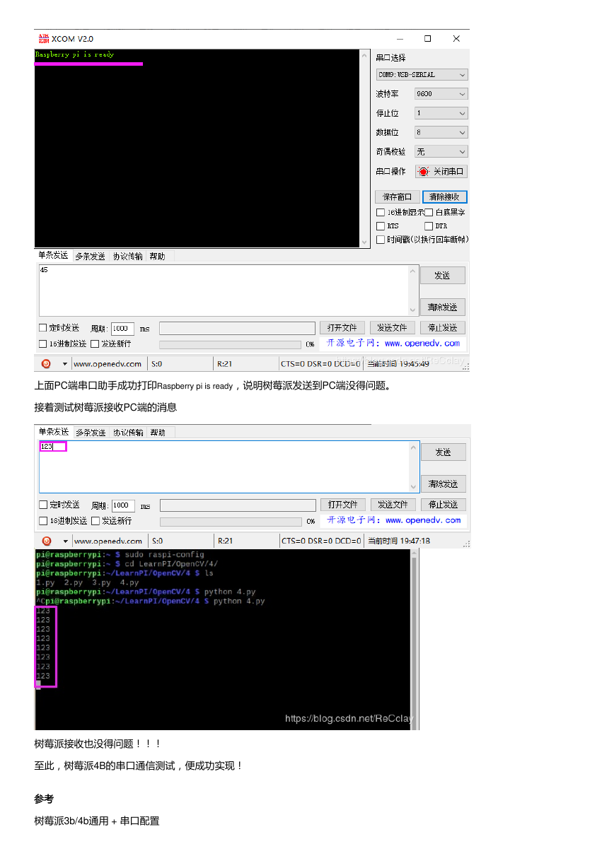Viewport: 614px width, 868px height.
Task: Click 打开文件 button in the 19:45:49 window
Action: (x=342, y=328)
